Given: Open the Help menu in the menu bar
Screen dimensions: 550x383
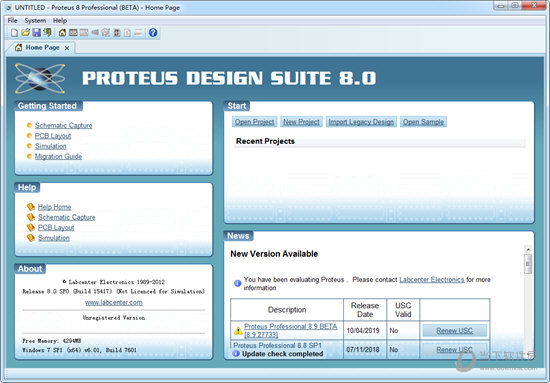Looking at the screenshot, I should click(60, 20).
